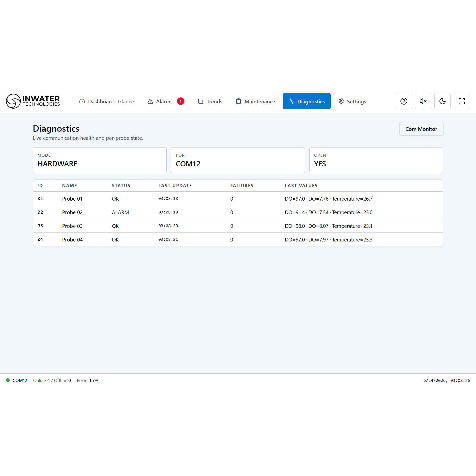Click the NAME column header
Image resolution: width=476 pixels, height=476 pixels.
click(69, 186)
